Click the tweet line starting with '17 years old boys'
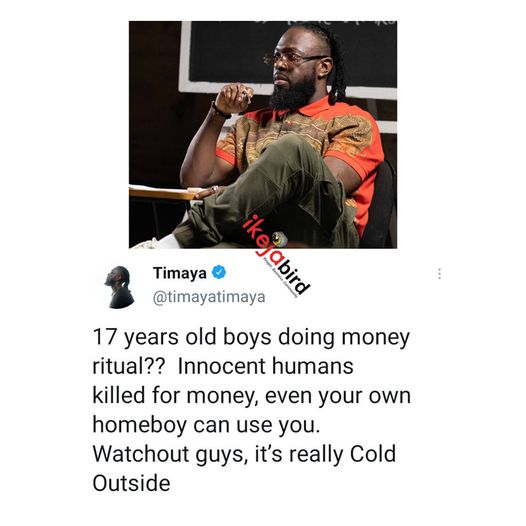 (251, 337)
